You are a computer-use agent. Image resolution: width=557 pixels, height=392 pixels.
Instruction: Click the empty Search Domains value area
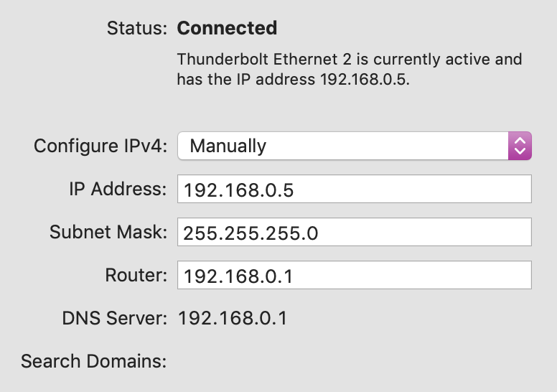(x=355, y=361)
